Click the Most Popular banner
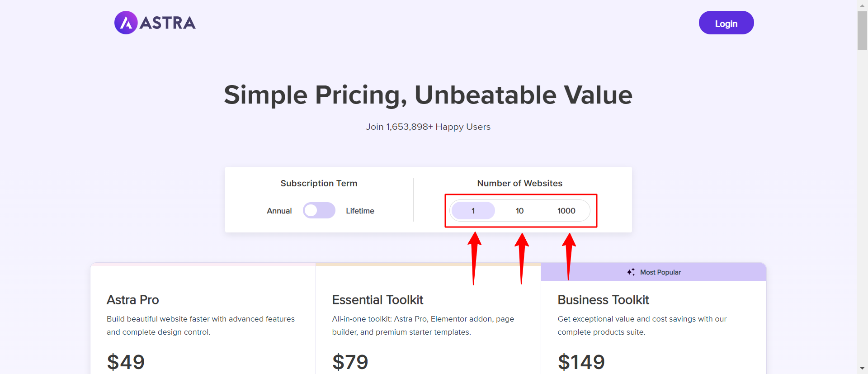Image resolution: width=868 pixels, height=374 pixels. tap(654, 272)
